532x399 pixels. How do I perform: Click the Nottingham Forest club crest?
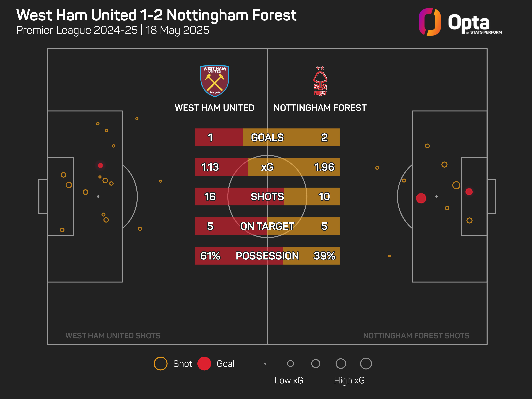point(320,81)
